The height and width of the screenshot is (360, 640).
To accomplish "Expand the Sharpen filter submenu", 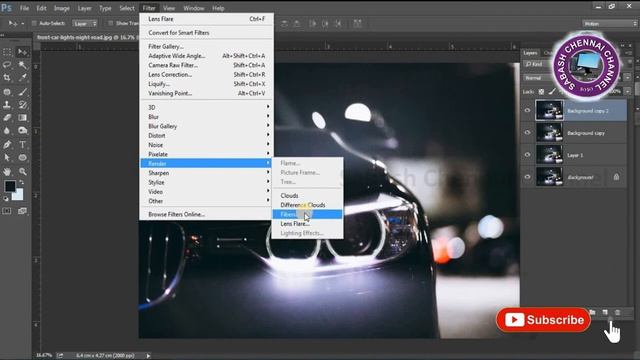I will point(207,173).
